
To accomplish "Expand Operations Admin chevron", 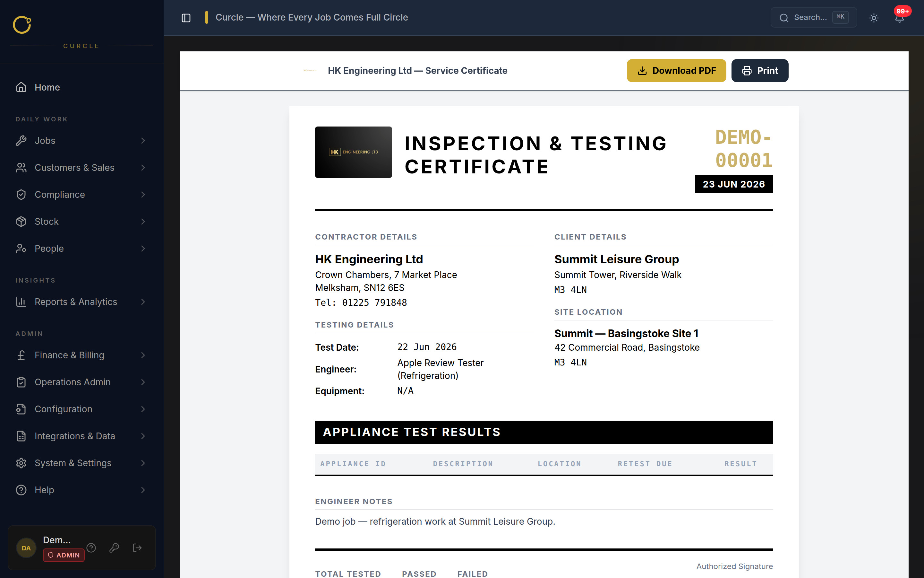I will click(x=143, y=382).
